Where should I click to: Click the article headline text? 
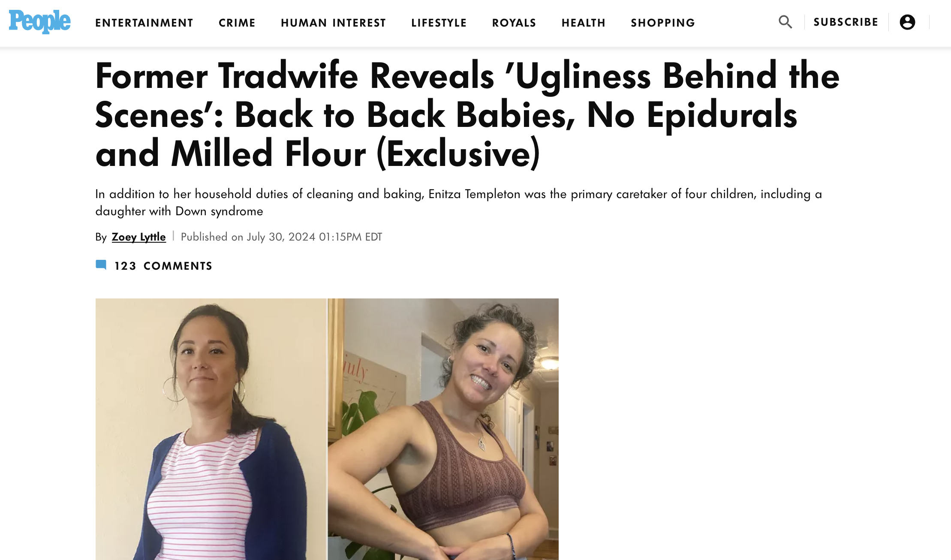pyautogui.click(x=467, y=115)
